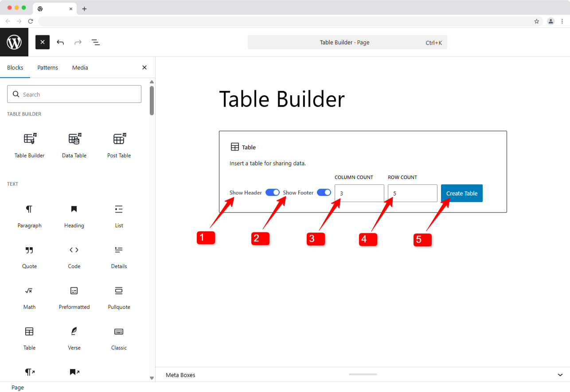
Task: Click the WordPress logo
Action: coord(14,43)
